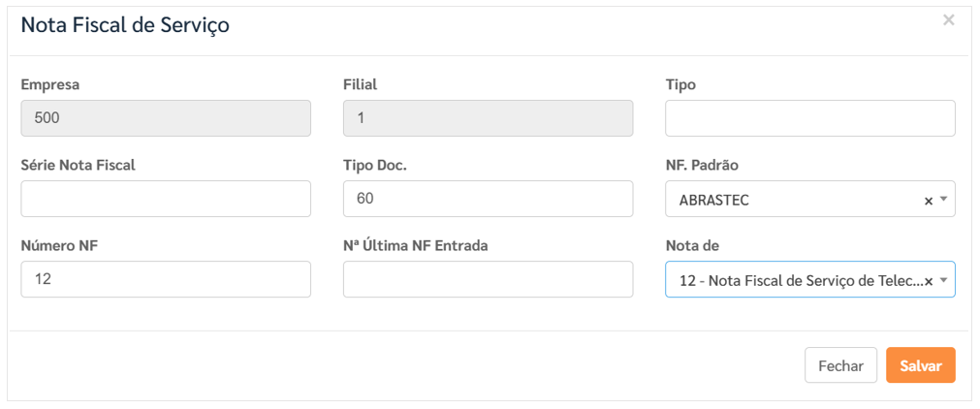Expand the NF. Padrão dropdown arrow
Viewport: 980px width, 409px height.
(x=943, y=201)
